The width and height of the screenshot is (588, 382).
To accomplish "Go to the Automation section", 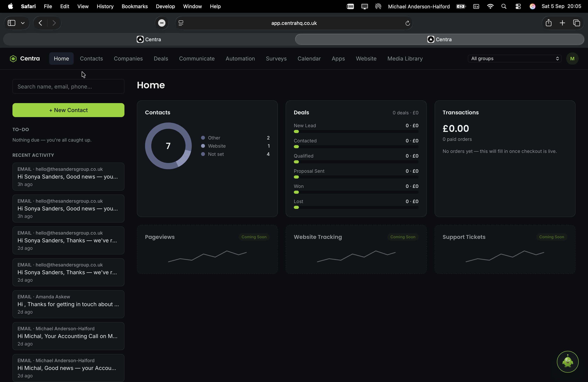I will pos(240,59).
